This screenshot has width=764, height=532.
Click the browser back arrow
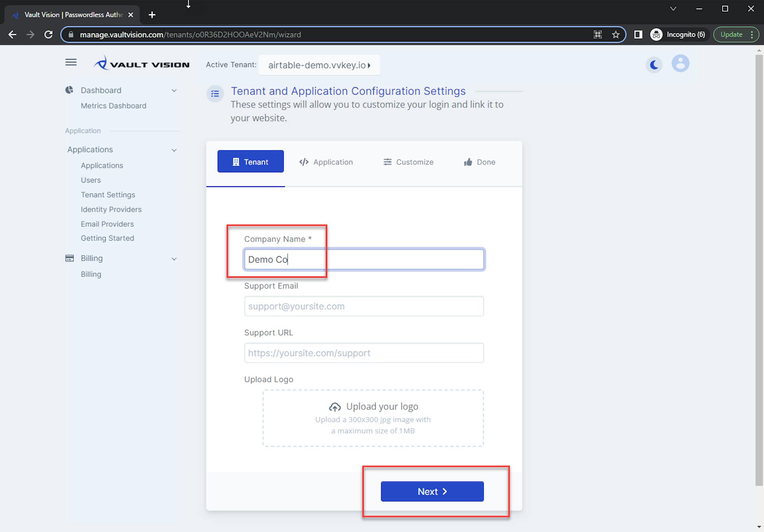click(x=12, y=34)
